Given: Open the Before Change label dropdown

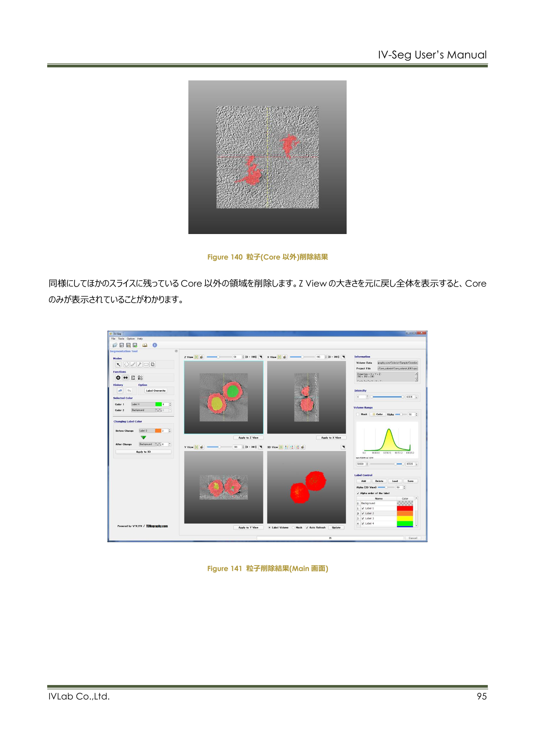Looking at the screenshot, I should point(147,431).
